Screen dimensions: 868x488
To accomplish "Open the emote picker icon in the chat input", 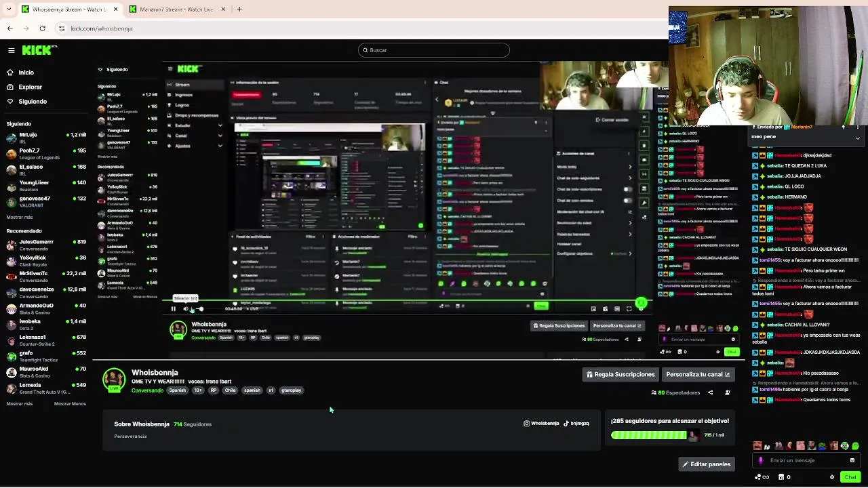I will [x=852, y=460].
